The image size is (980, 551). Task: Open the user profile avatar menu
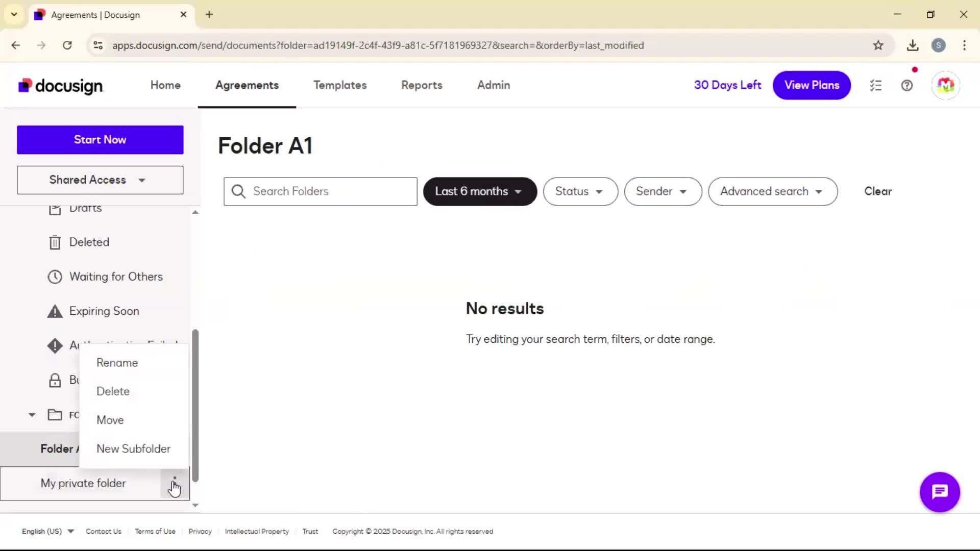click(945, 85)
